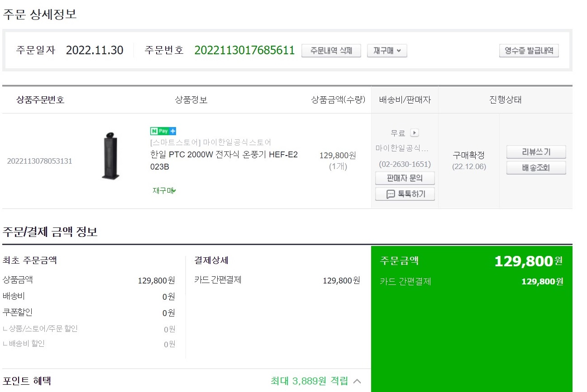Open 영수증 발급내역
The image size is (587, 392).
pyautogui.click(x=529, y=51)
